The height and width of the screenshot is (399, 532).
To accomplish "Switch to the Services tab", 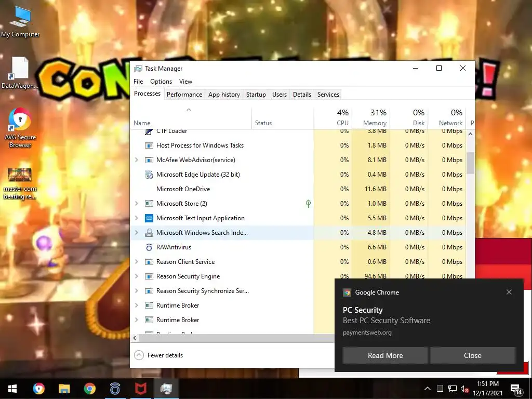I will coord(328,95).
